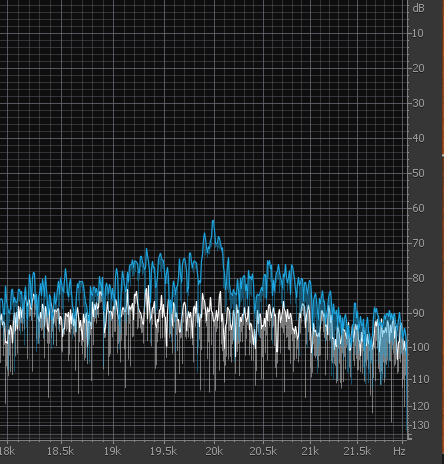444x464 pixels.
Task: Select the 120 dB scale marking
Action: 421,406
